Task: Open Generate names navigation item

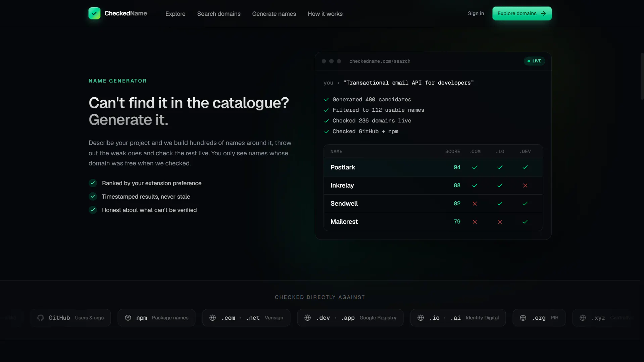Action: click(274, 14)
